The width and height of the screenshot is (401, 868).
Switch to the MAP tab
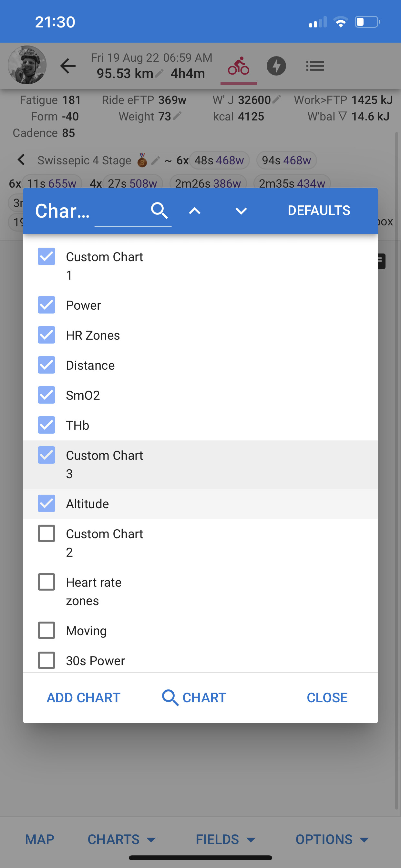click(40, 839)
